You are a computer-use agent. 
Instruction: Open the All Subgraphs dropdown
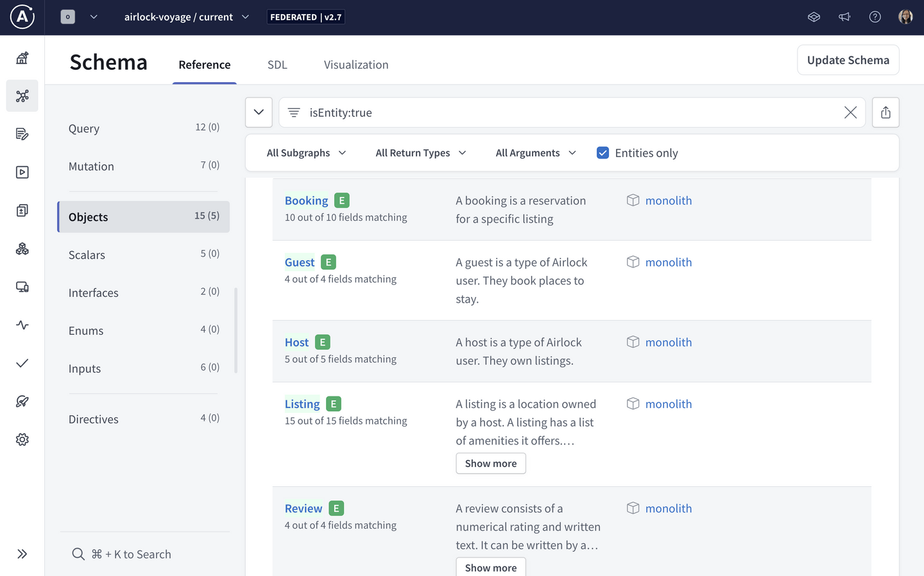306,153
